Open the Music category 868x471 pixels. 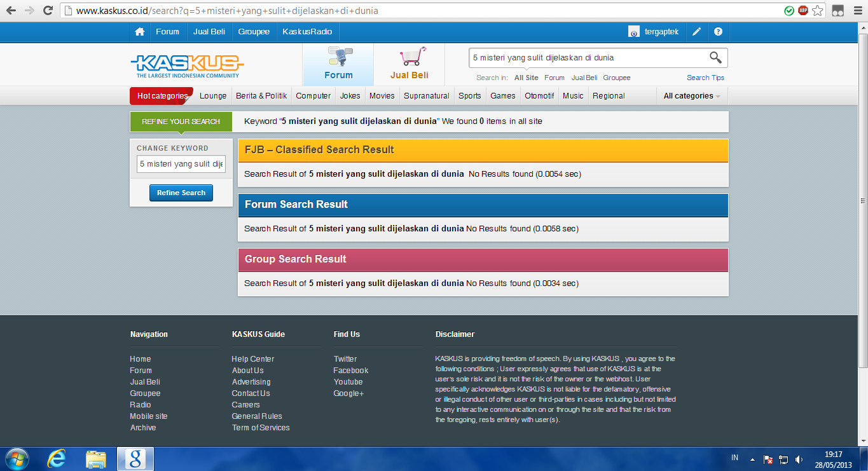(573, 96)
